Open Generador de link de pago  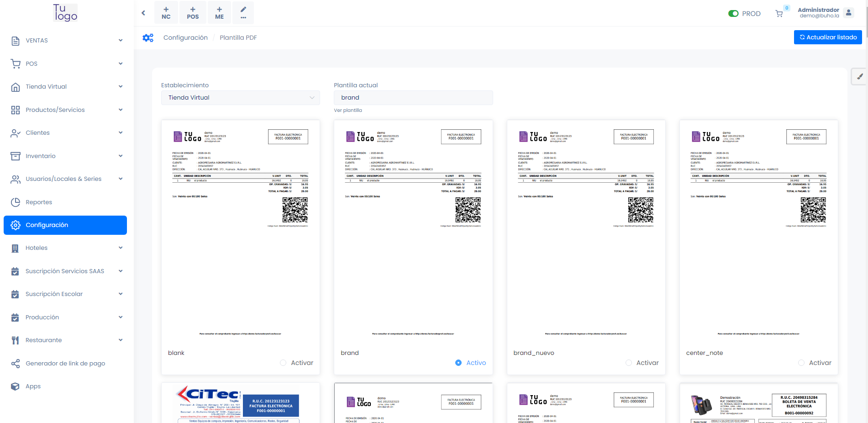pos(65,364)
